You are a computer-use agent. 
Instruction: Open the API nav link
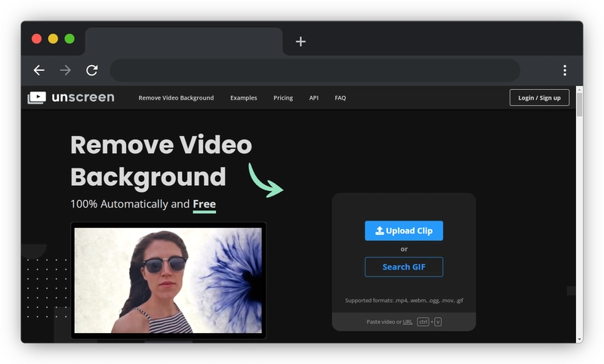[x=314, y=98]
